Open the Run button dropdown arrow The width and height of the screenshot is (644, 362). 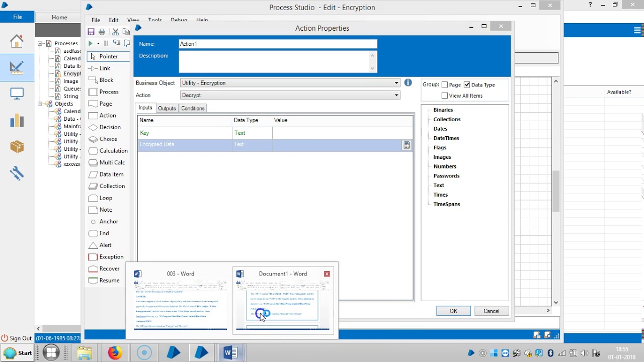click(x=98, y=44)
